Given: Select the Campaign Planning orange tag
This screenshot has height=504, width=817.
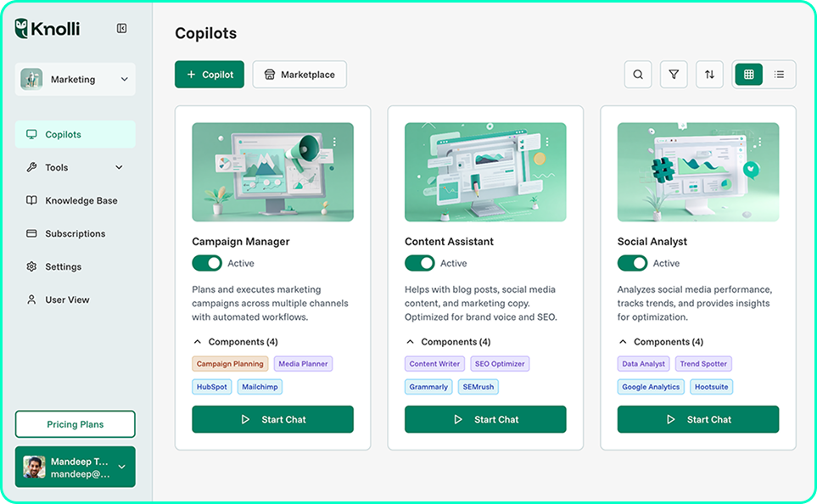Looking at the screenshot, I should 230,364.
